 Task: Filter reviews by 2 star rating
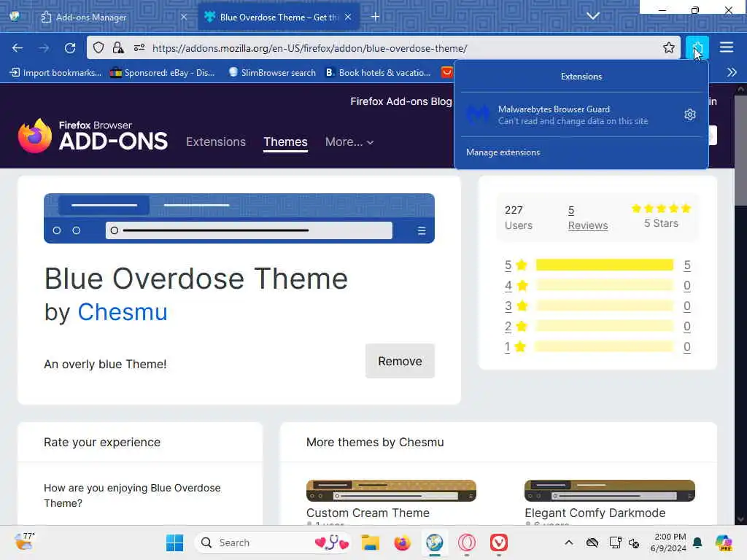(516, 326)
